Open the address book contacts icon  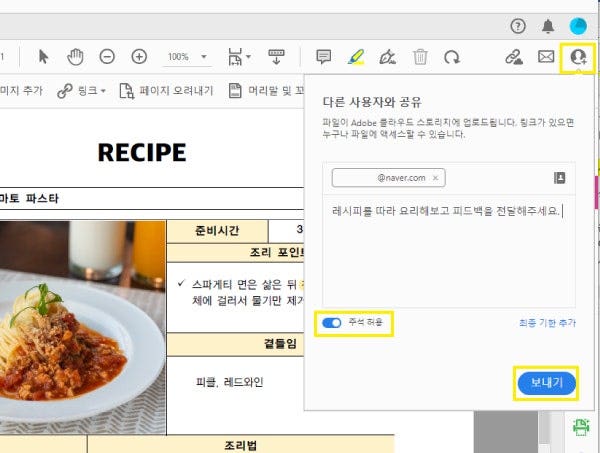coord(559,178)
